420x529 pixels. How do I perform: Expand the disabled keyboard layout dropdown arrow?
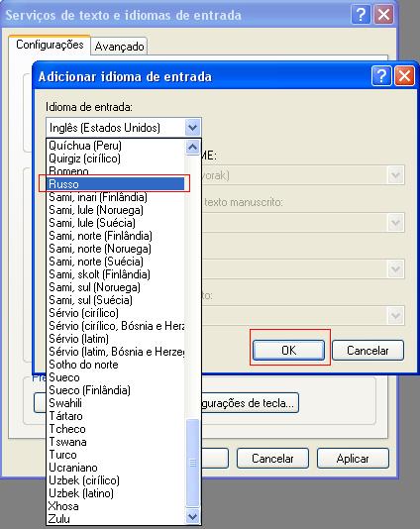tap(395, 175)
